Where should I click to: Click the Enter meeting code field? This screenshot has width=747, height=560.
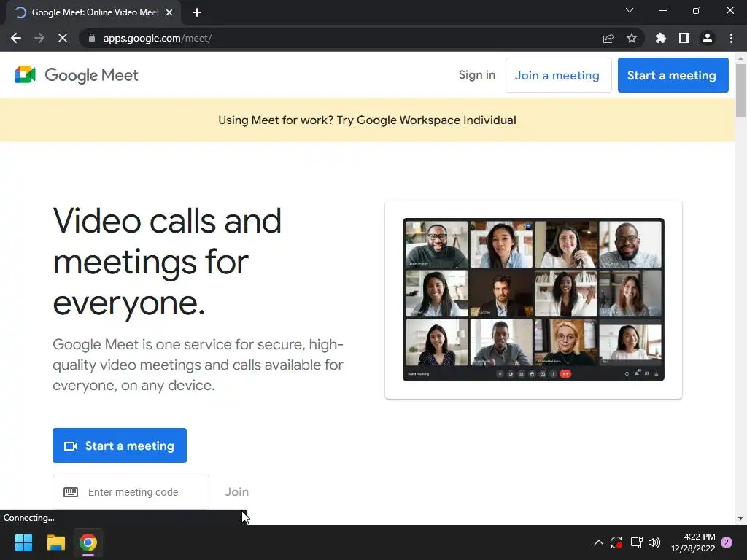coord(131,492)
